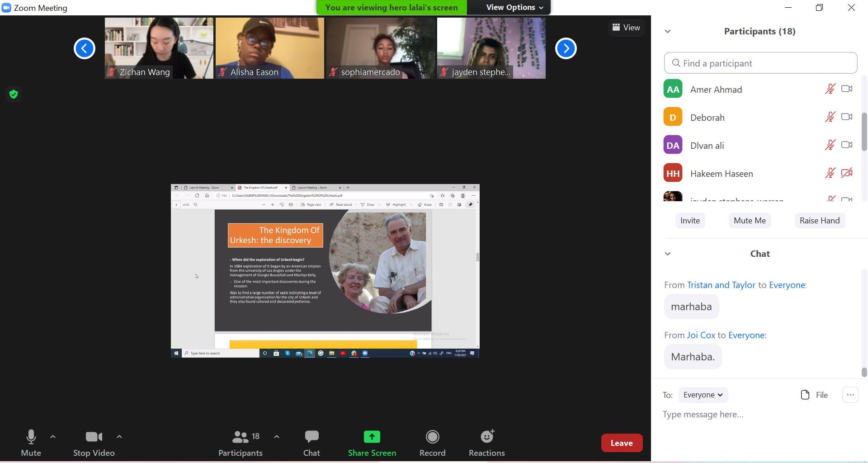Click Deborah's muted microphone icon
Screen dimensions: 868x463
coord(830,117)
